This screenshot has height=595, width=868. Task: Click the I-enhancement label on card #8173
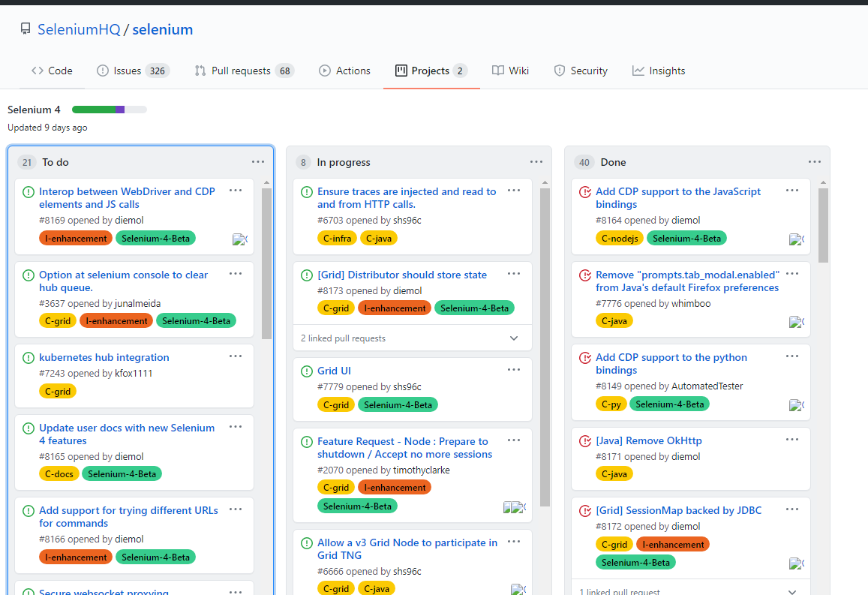coord(395,308)
